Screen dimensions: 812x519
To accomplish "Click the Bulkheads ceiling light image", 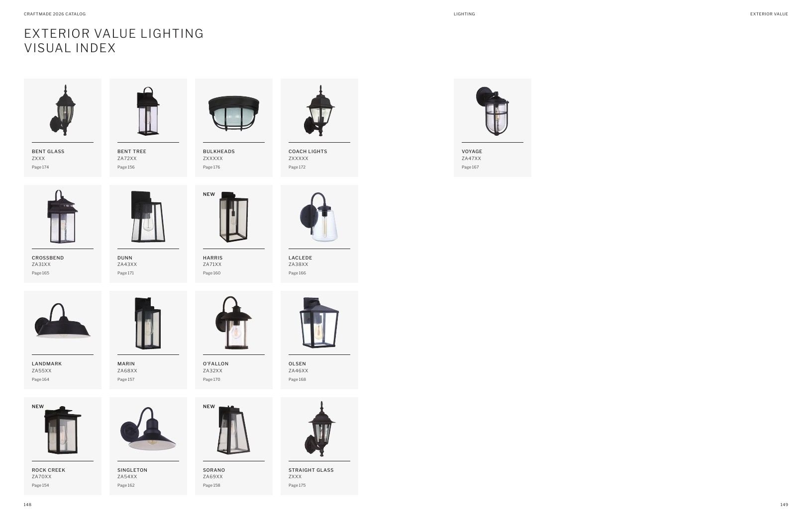I will 234,113.
